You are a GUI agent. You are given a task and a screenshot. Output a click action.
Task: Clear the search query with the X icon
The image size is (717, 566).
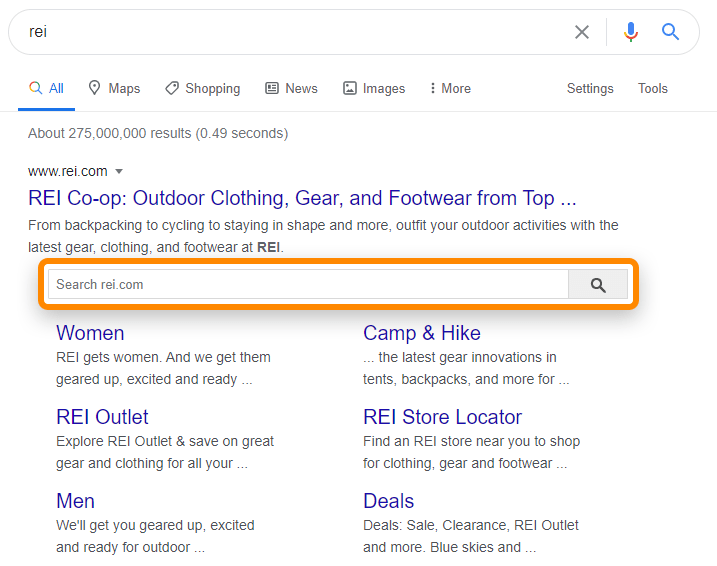pos(581,32)
